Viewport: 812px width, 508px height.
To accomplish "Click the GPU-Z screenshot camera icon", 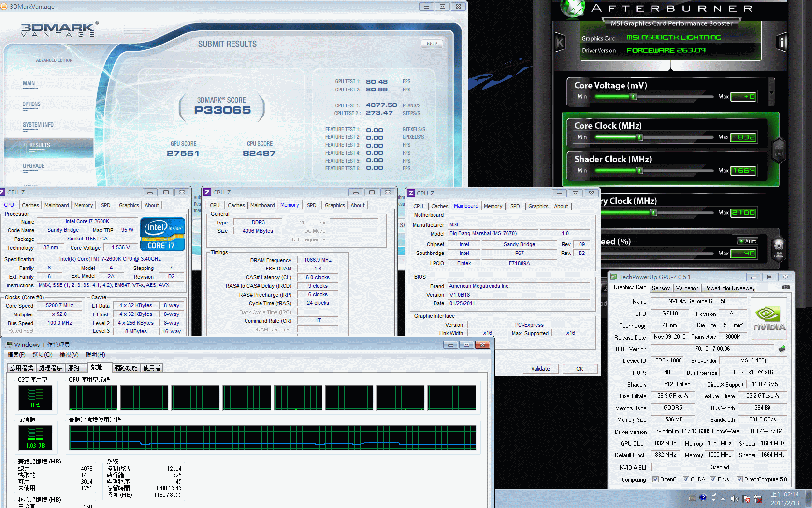I will (786, 287).
